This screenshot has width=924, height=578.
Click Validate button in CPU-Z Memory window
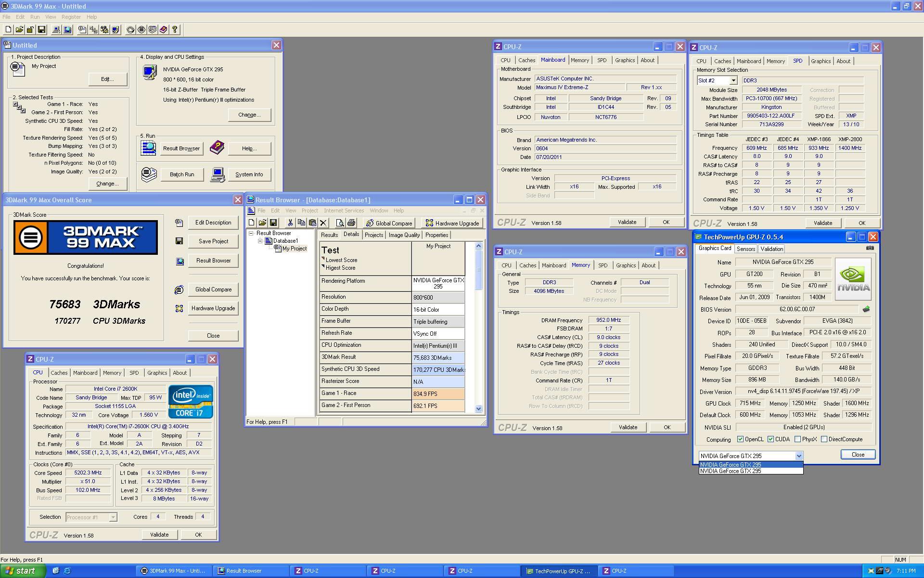[628, 427]
